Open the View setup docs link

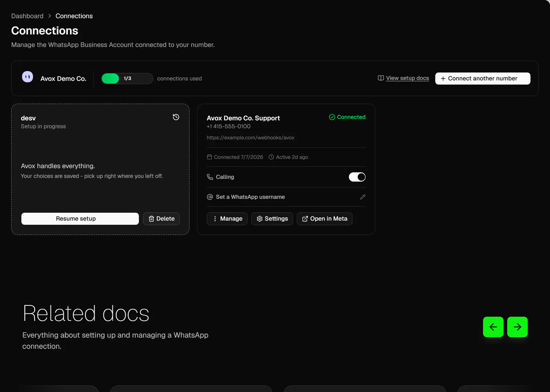coord(407,78)
